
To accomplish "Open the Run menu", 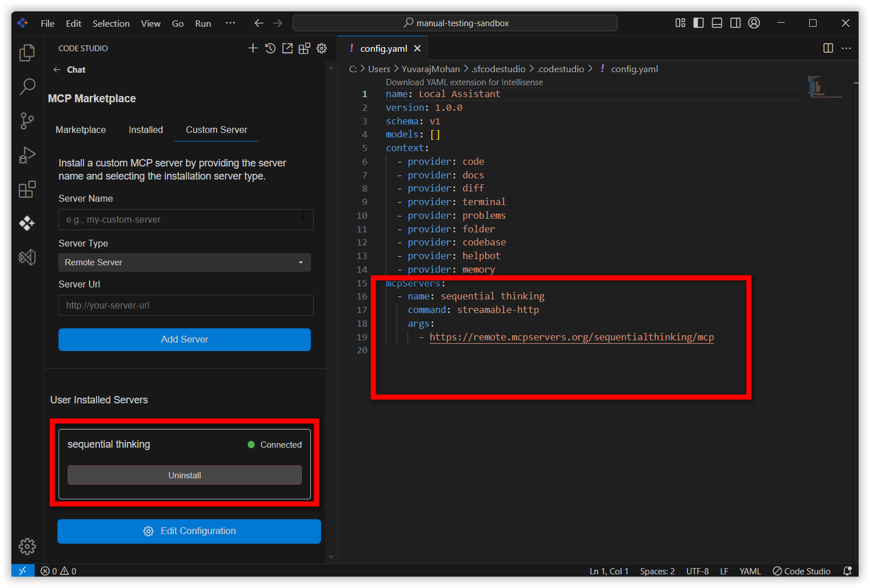I will click(x=203, y=23).
